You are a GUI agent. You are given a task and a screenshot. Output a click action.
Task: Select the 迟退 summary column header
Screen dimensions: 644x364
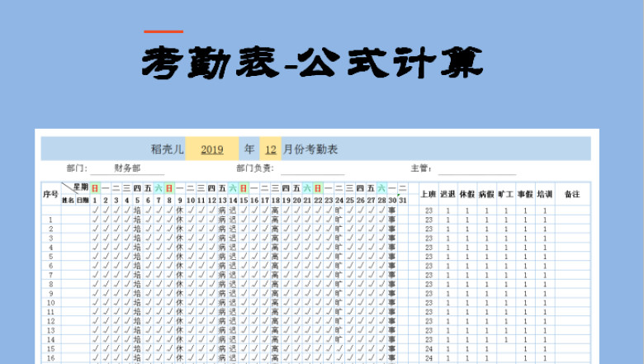(447, 194)
